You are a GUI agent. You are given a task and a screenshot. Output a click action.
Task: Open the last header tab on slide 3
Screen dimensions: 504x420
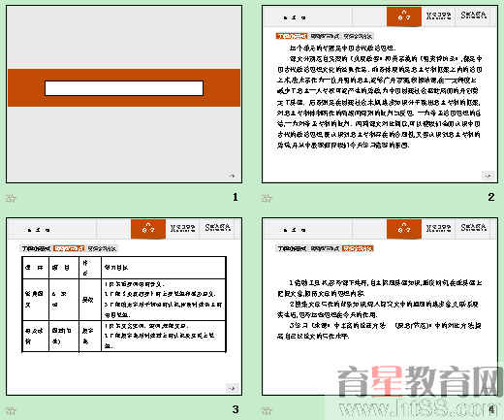tap(218, 228)
